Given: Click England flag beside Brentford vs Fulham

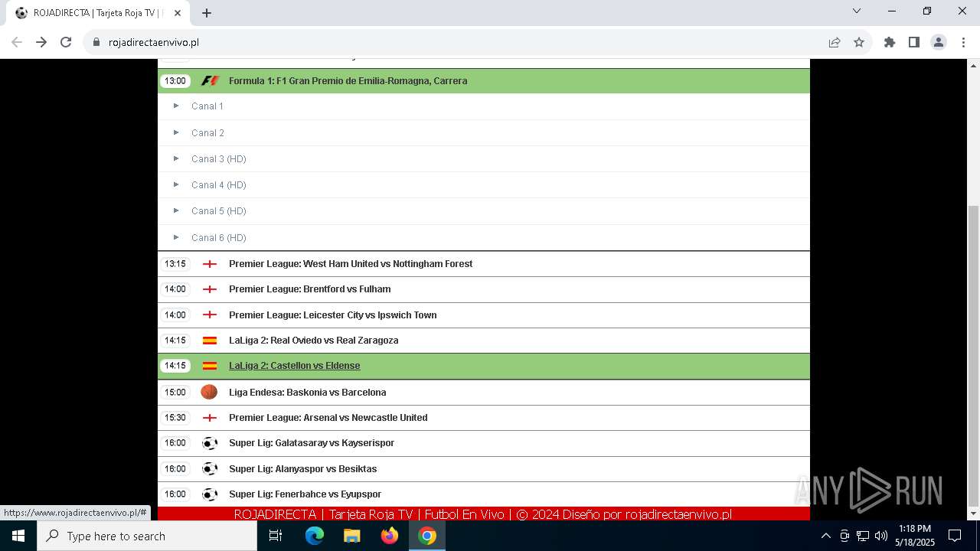Looking at the screenshot, I should point(210,289).
